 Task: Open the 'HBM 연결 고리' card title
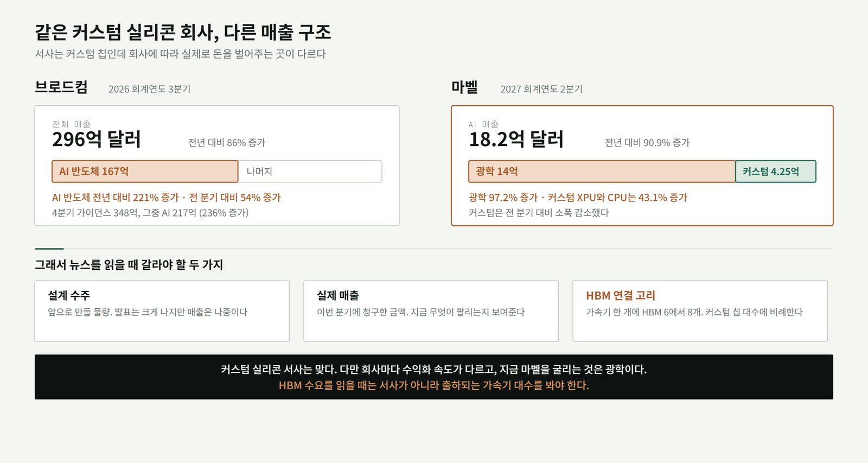[621, 295]
